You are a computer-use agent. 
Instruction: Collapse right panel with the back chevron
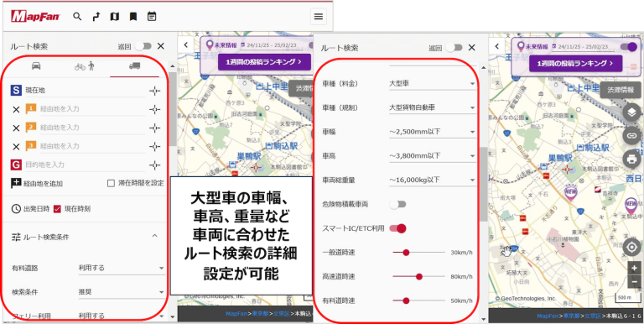coord(497,46)
